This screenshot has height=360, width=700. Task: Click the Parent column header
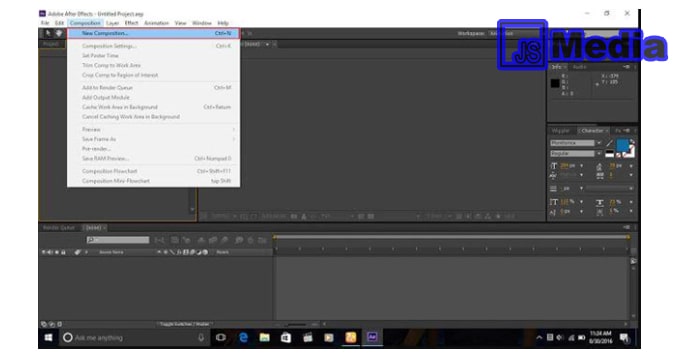point(222,252)
